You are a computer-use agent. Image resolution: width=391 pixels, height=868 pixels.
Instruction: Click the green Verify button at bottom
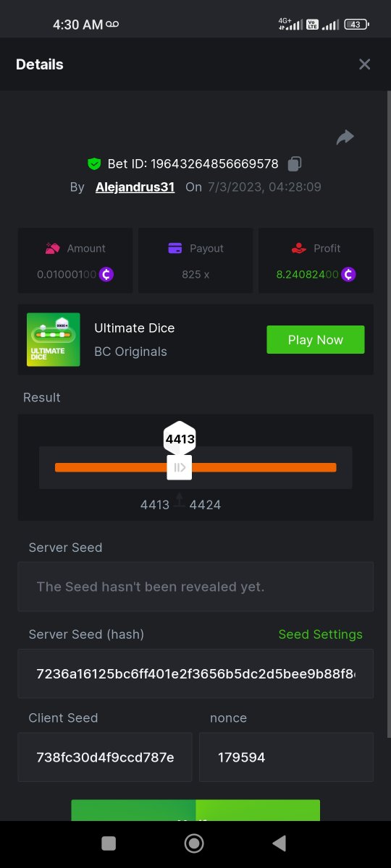click(195, 810)
